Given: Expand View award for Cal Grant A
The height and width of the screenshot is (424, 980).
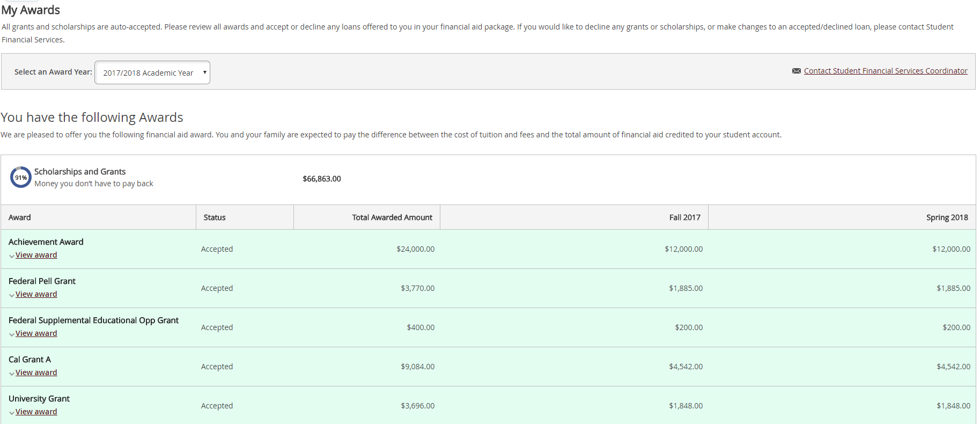Looking at the screenshot, I should coord(36,372).
